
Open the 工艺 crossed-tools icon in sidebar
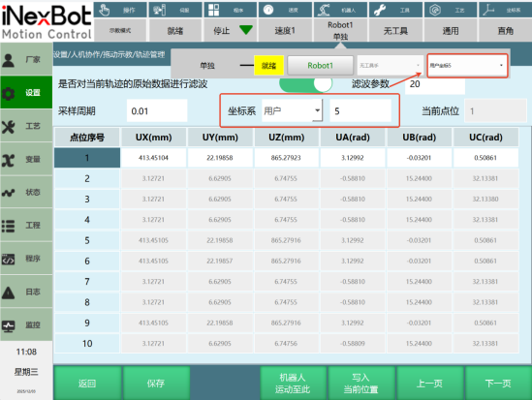pos(9,127)
